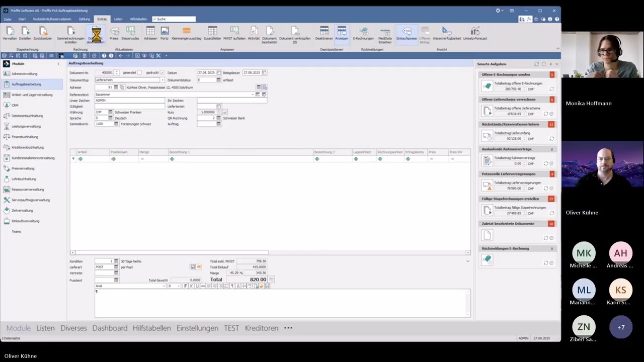
Task: Click the Porto icon
Action: 165,33
